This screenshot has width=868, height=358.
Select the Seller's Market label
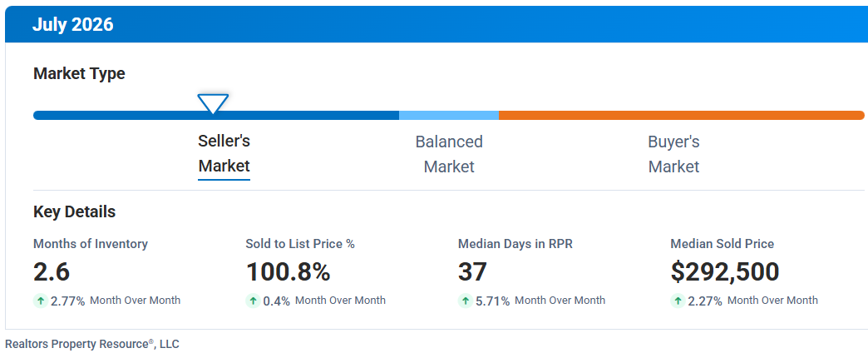[224, 153]
